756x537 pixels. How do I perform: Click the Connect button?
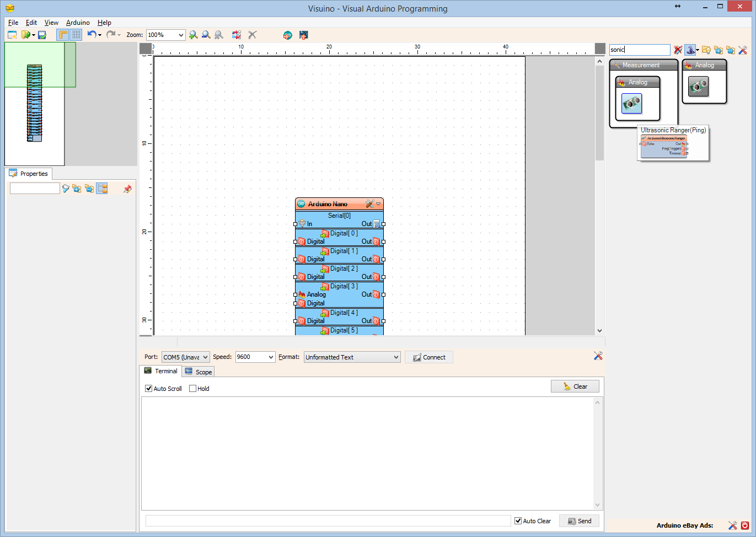pos(428,357)
